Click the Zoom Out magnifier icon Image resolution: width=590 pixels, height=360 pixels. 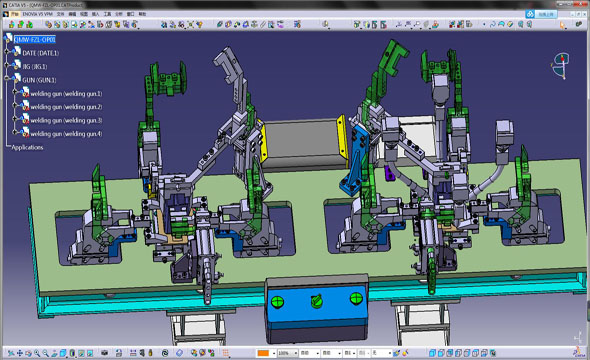coord(46,353)
